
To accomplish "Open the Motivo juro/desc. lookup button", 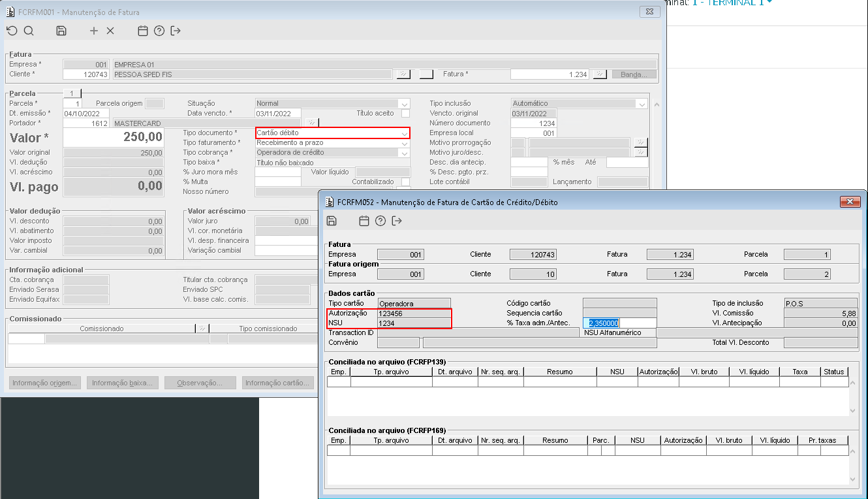I will point(641,152).
